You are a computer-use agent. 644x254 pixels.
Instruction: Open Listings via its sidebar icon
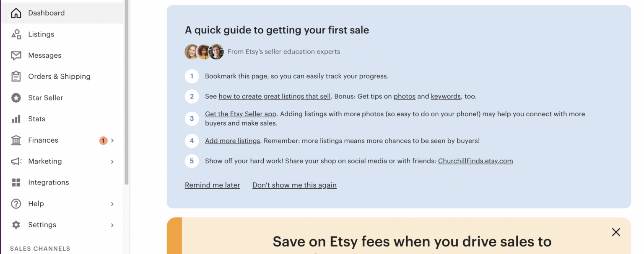coord(16,34)
